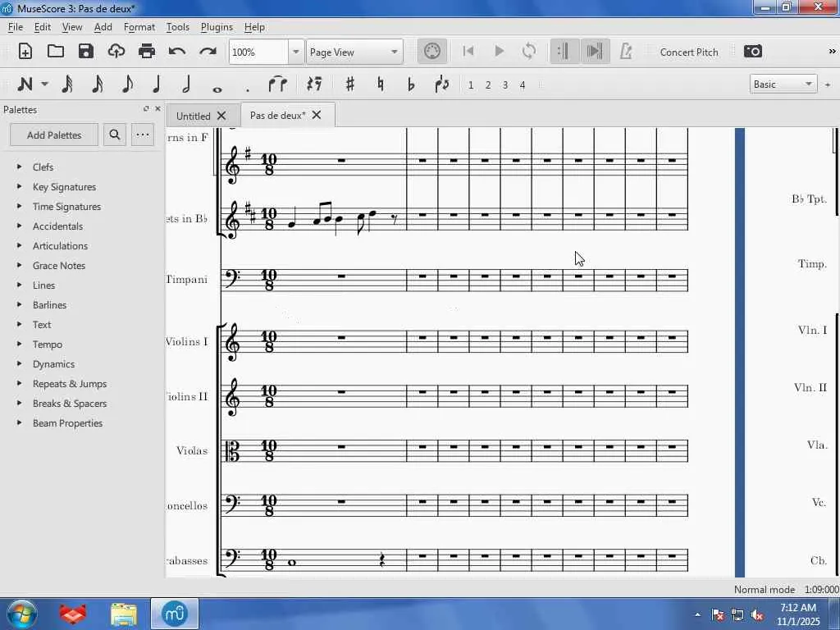Screen dimensions: 840x630
Task: Open the File menu
Action: (x=15, y=27)
